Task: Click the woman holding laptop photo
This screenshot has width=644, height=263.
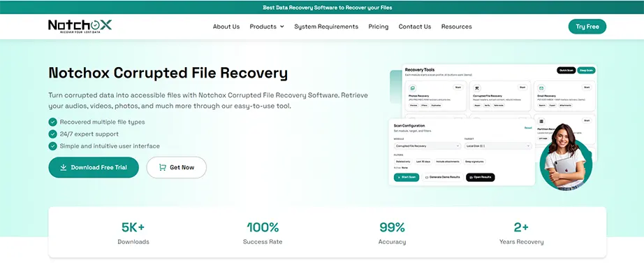Action: click(566, 157)
